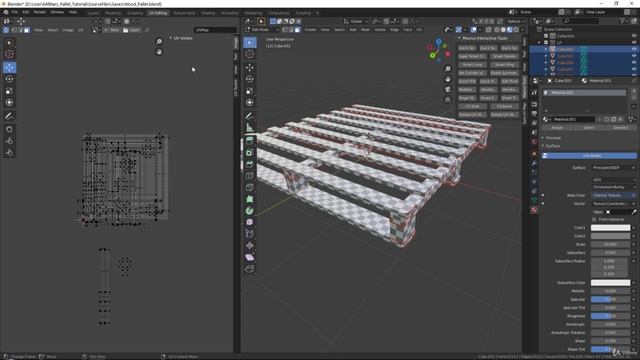Select the Transform tool in 3D viewport
Screen dimensions: 640x360
(x=250, y=102)
